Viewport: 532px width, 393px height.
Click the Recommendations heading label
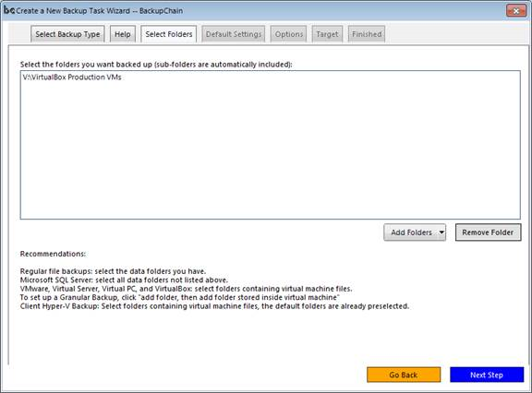pyautogui.click(x=53, y=254)
